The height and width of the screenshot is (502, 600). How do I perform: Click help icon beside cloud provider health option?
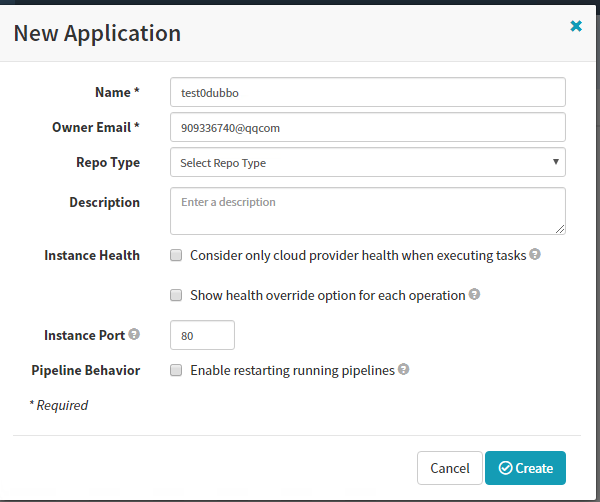(x=535, y=255)
